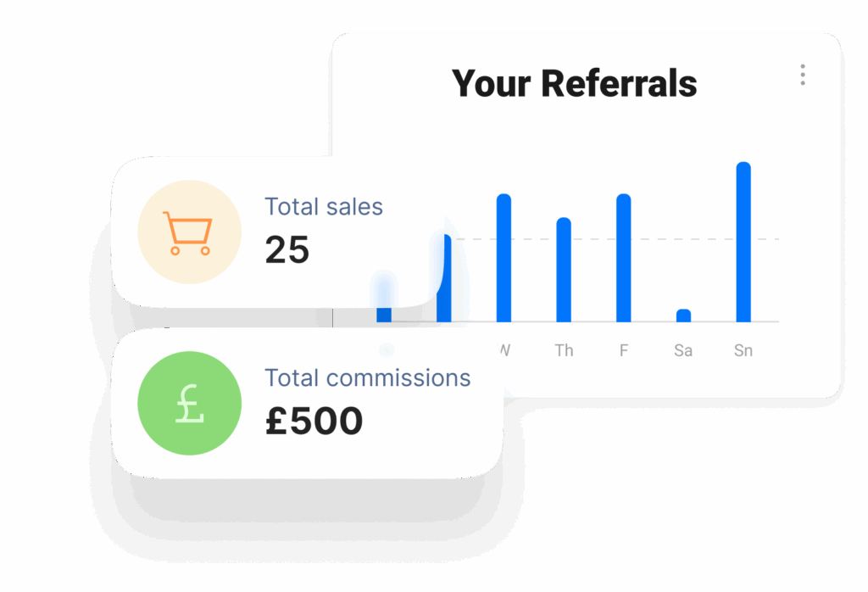Click the F axis label
This screenshot has width=868, height=592.
[x=624, y=350]
